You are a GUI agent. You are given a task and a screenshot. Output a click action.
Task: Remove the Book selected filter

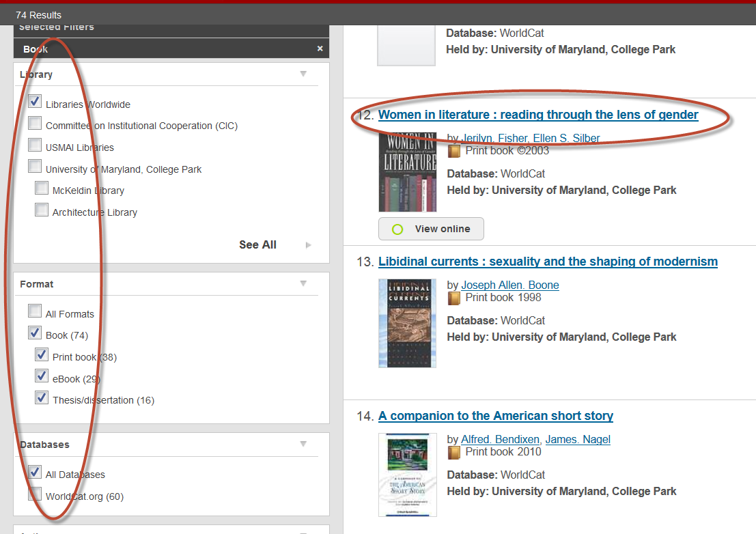[x=320, y=48]
